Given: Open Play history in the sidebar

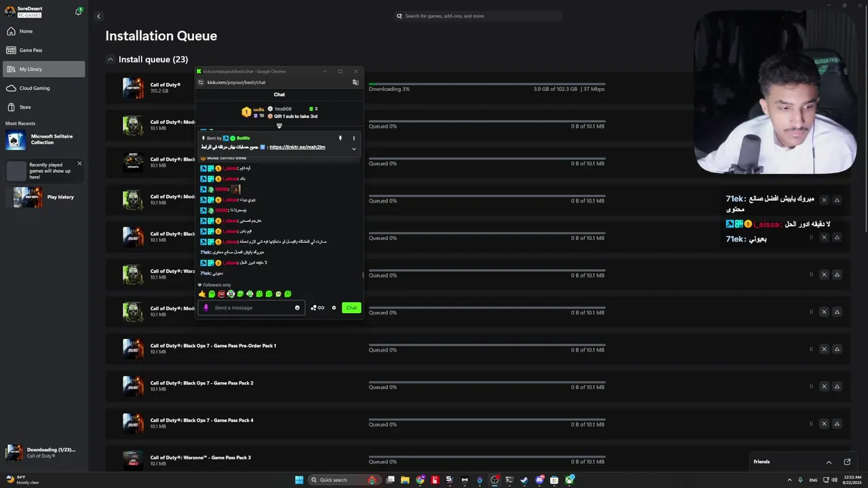Looking at the screenshot, I should (x=44, y=197).
